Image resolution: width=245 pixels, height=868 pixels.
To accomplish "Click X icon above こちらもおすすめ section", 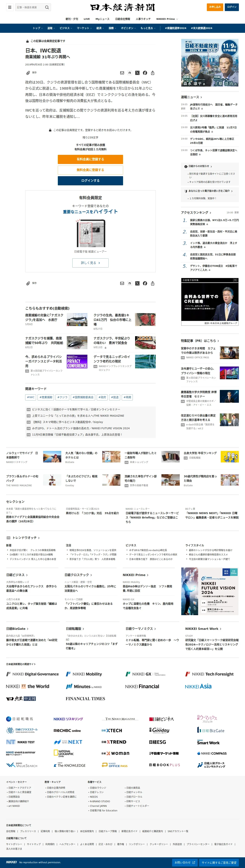I will tap(137, 283).
